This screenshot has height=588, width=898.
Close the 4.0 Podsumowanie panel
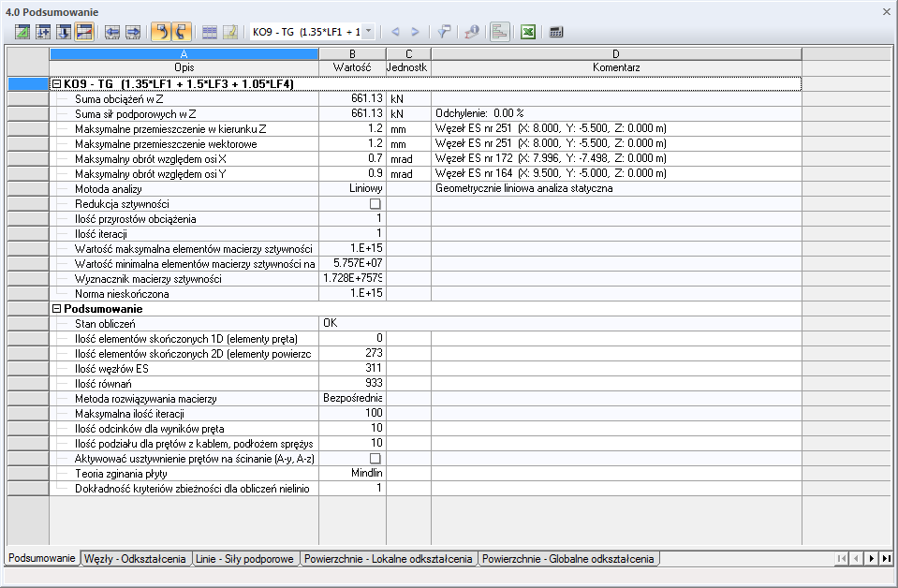887,11
